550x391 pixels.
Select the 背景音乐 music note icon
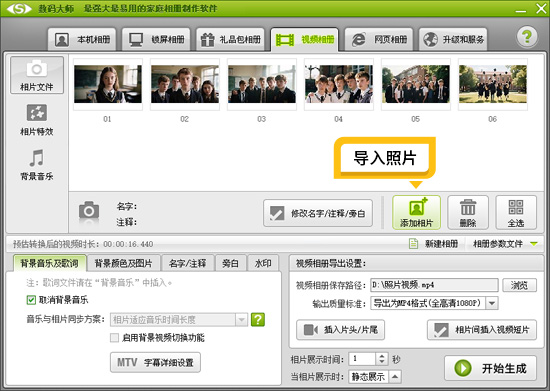click(x=37, y=158)
